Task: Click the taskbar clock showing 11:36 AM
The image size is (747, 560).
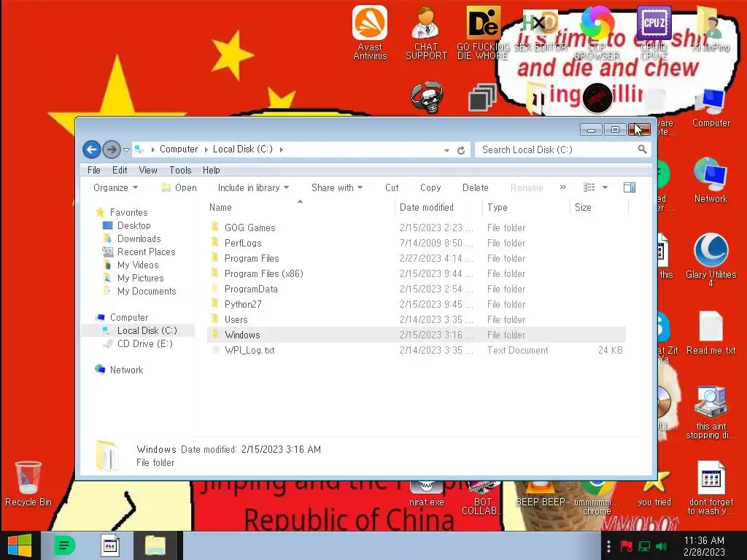Action: click(704, 546)
